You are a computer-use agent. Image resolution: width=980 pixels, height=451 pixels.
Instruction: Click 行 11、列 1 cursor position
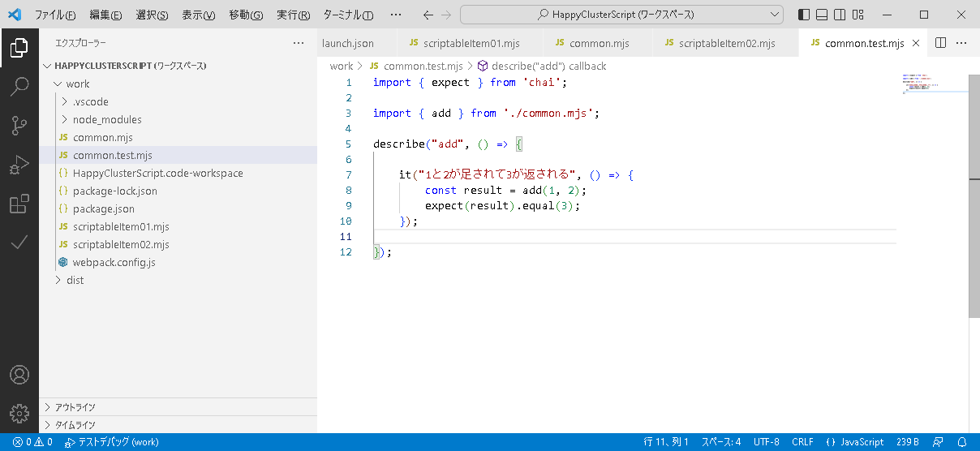coord(666,442)
